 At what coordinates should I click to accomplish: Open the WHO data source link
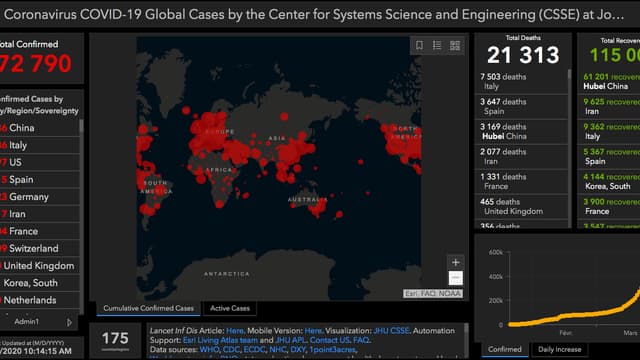[209, 349]
